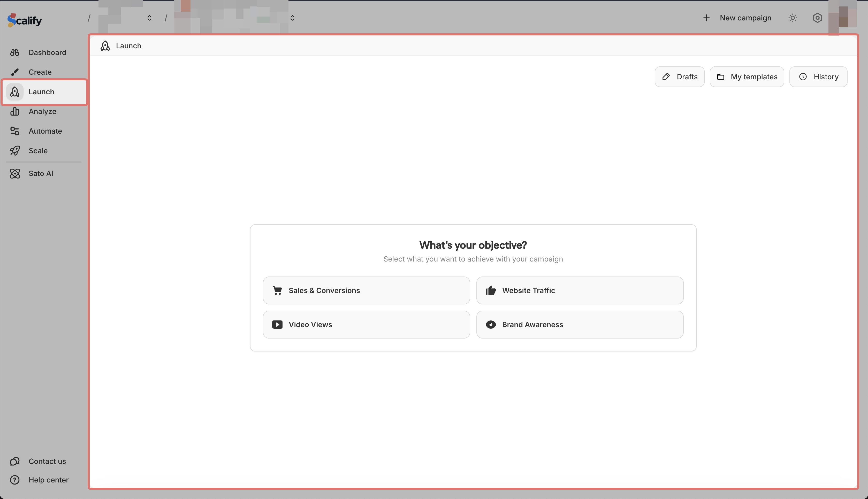Viewport: 868px width, 499px height.
Task: Toggle the light/dark theme sun icon
Action: pyautogui.click(x=793, y=18)
